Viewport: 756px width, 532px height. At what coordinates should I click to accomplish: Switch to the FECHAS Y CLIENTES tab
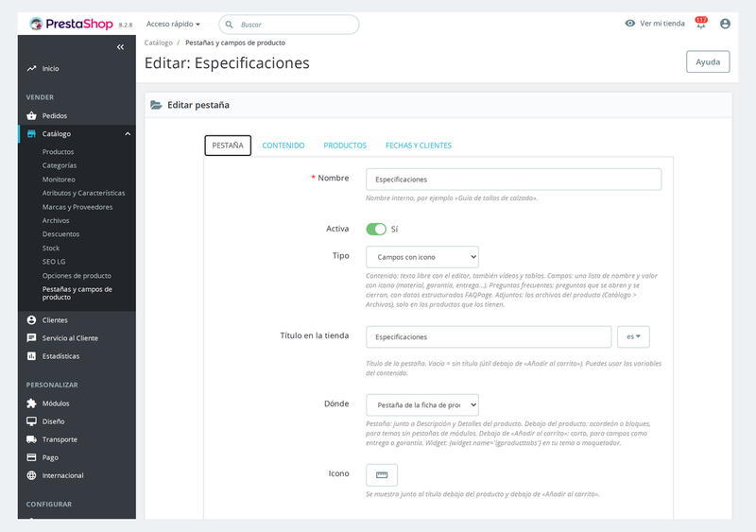point(419,146)
